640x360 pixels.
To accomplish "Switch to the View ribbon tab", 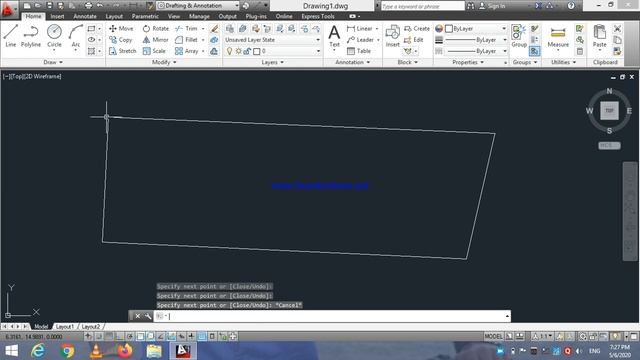I will (x=174, y=16).
